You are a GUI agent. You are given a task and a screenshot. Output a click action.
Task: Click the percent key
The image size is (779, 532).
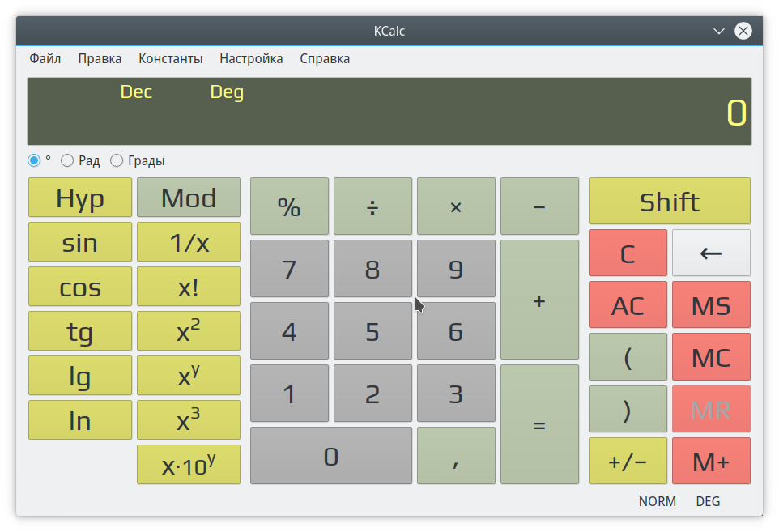point(289,206)
